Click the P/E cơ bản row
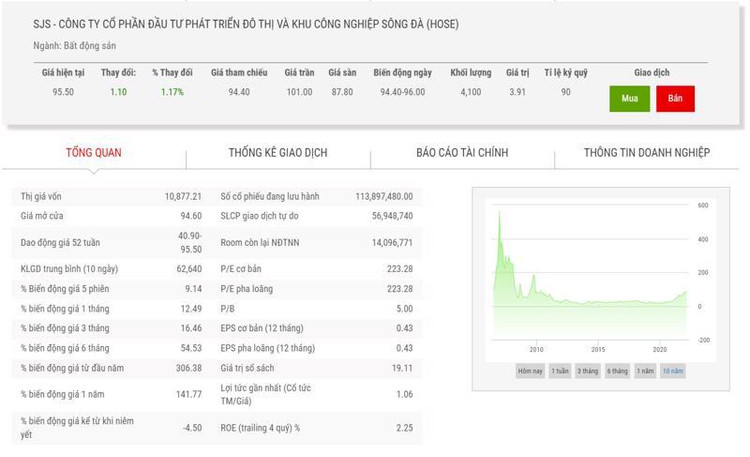Viewport: 750px width, 457px height. 316,269
